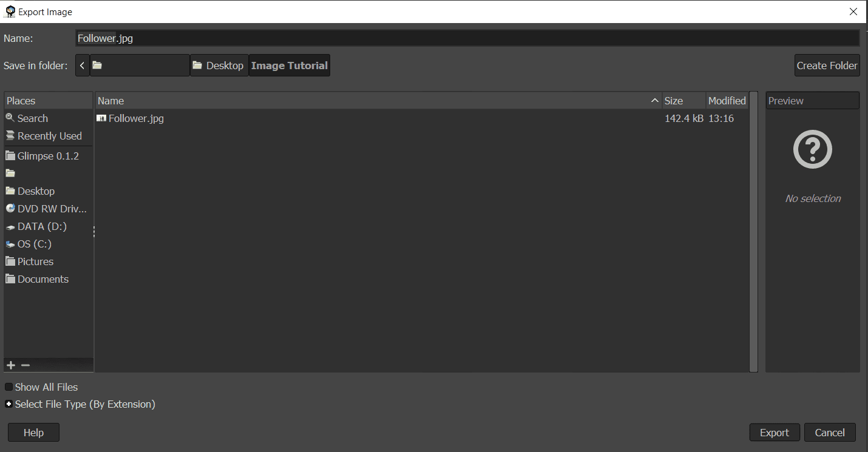Click the Help button
This screenshot has width=868, height=452.
[x=33, y=433]
